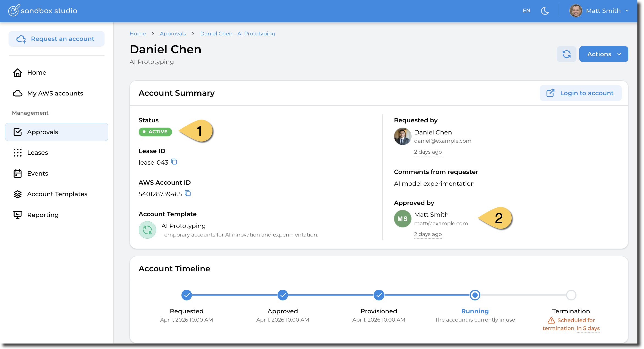Click the Termination timeline step circle

point(571,295)
